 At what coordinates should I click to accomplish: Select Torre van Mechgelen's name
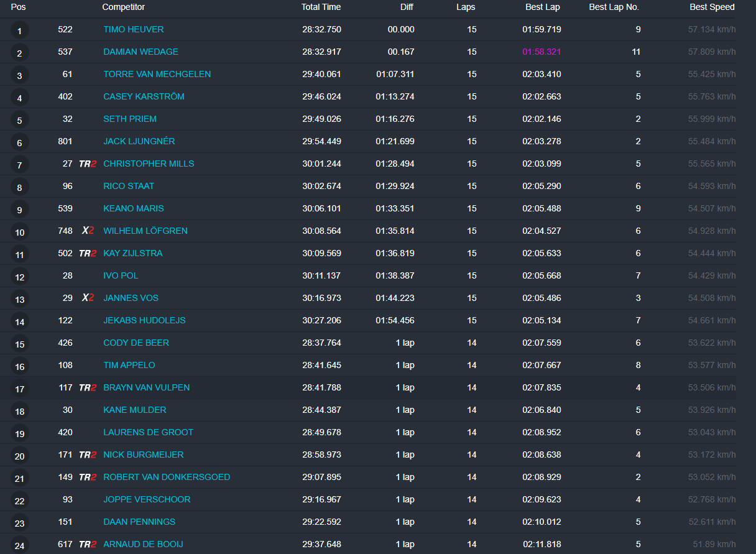click(157, 75)
